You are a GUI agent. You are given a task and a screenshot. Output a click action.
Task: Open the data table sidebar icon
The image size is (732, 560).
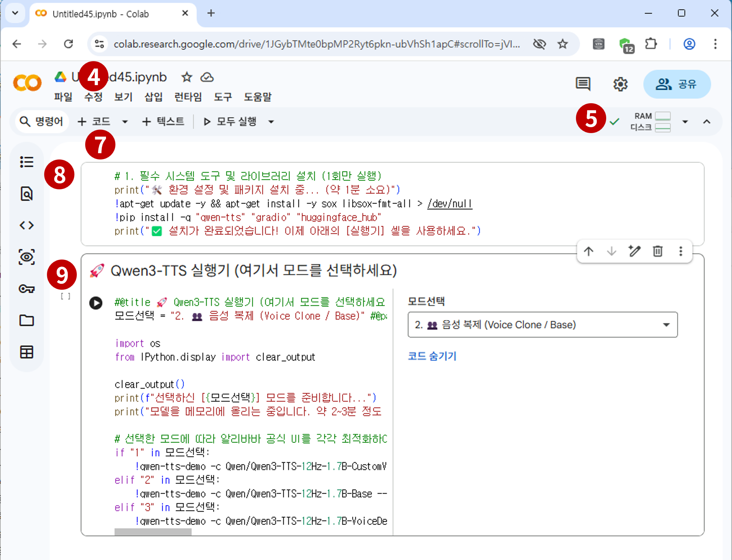coord(26,352)
